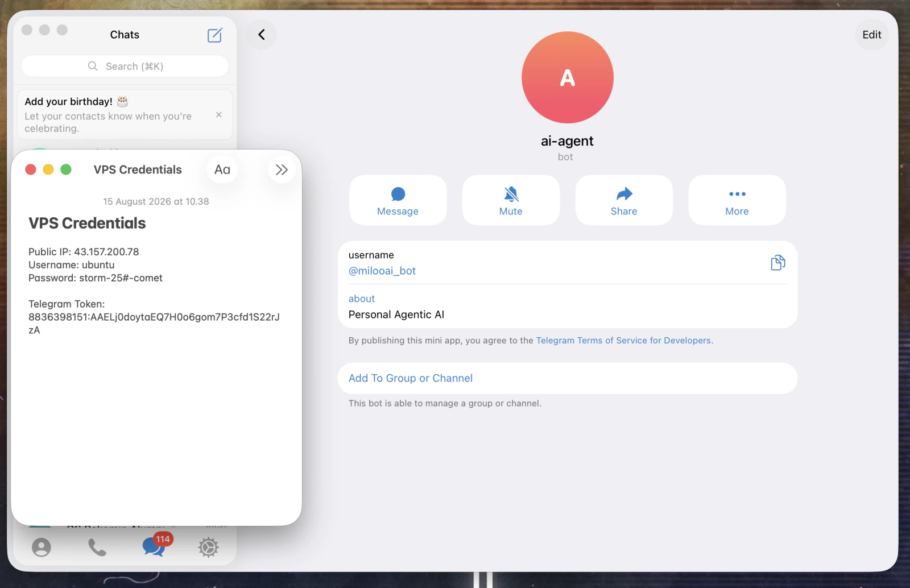Zoom the VPS Credentials window with green button
The image size is (910, 588).
pyautogui.click(x=66, y=169)
